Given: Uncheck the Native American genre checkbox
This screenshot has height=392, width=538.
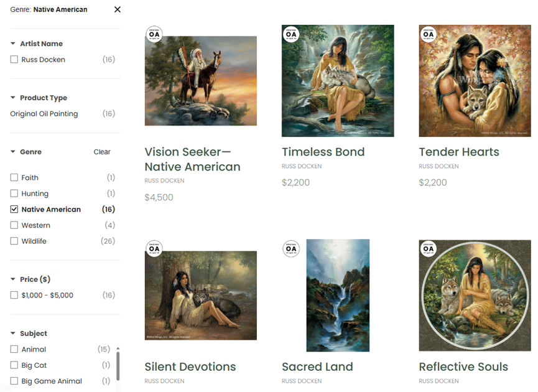Looking at the screenshot, I should [x=14, y=210].
